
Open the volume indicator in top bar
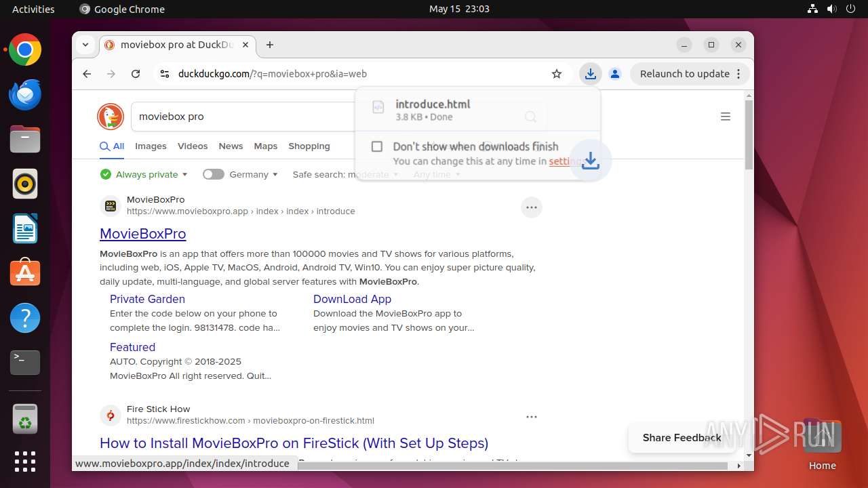832,9
